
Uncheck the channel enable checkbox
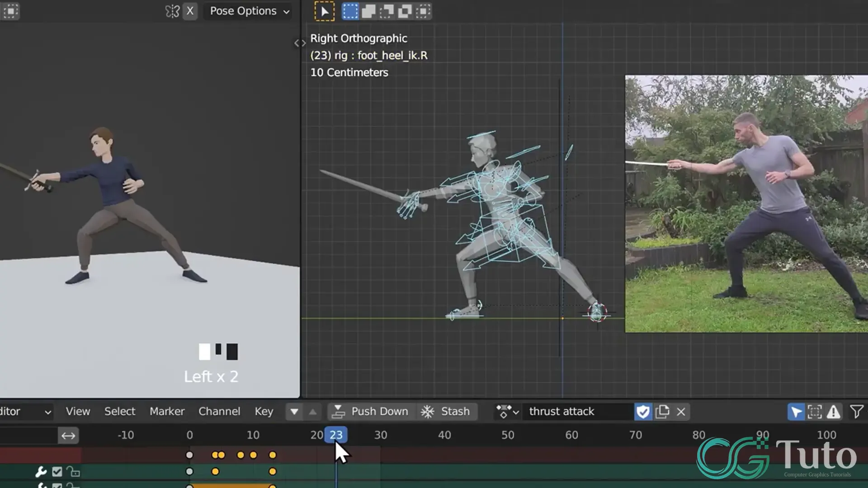(x=57, y=471)
